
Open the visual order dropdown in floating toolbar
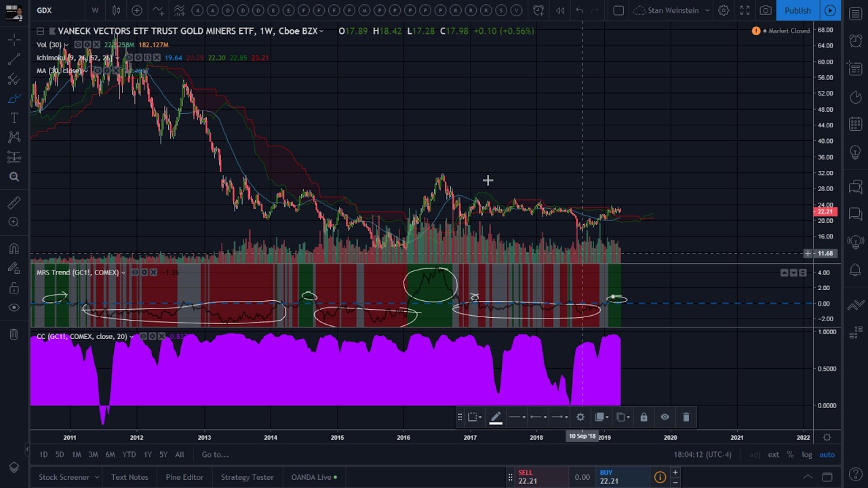[602, 417]
